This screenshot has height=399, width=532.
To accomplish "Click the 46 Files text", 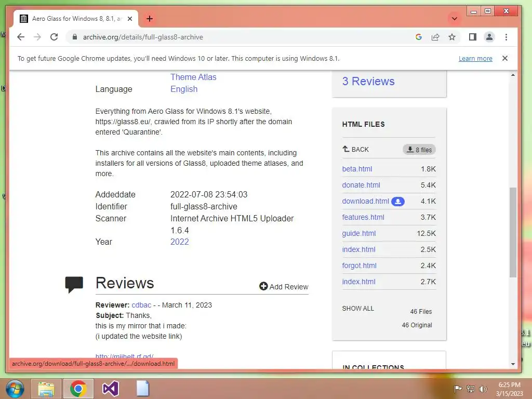I will pyautogui.click(x=421, y=312).
